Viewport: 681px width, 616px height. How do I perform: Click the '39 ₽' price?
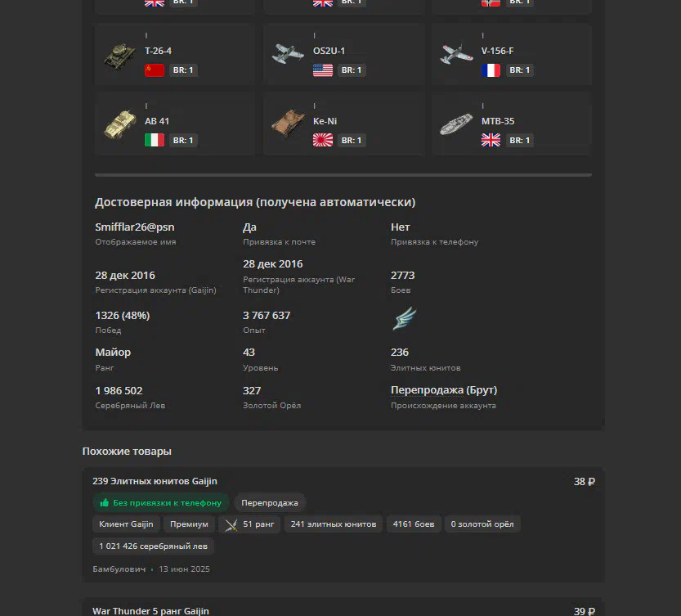click(585, 611)
